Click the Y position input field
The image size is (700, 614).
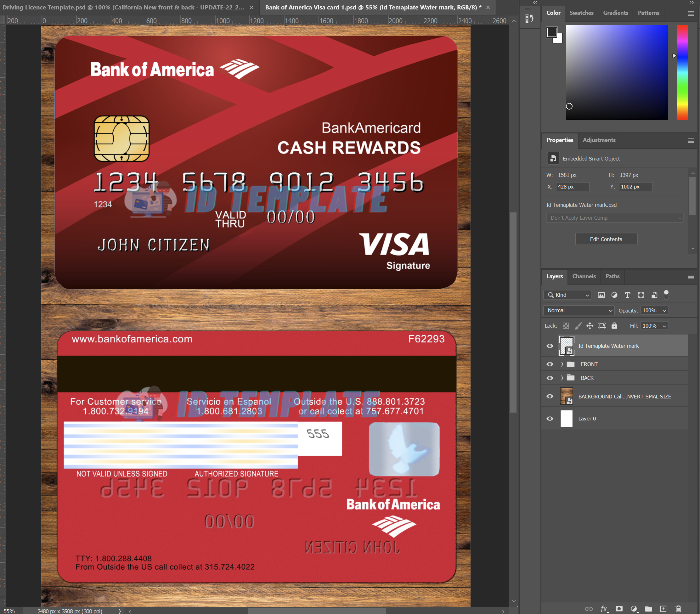635,187
